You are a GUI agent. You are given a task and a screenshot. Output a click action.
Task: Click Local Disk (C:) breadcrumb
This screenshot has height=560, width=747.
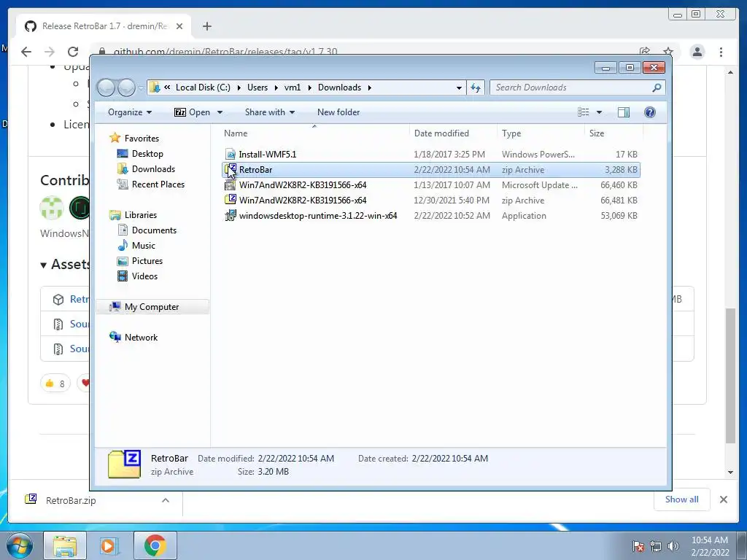click(203, 87)
